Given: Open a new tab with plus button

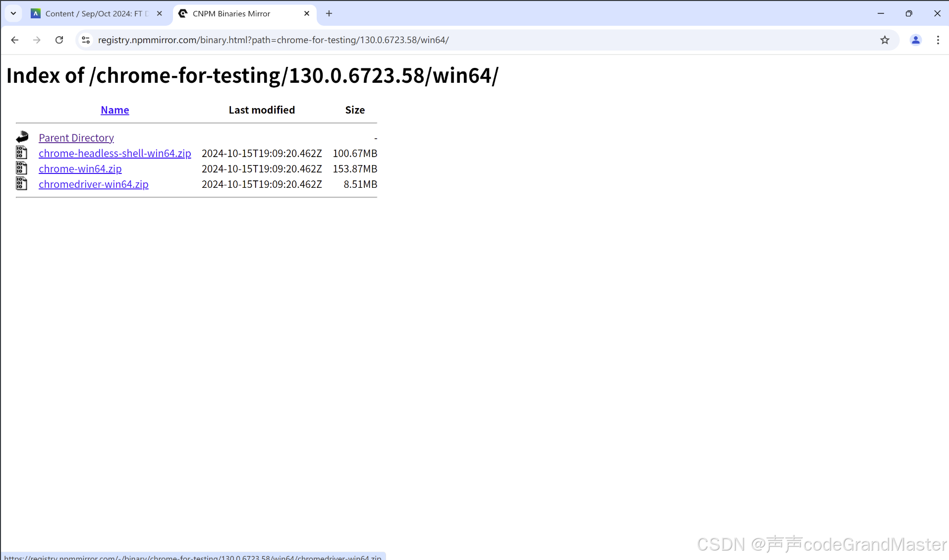Looking at the screenshot, I should [x=329, y=13].
